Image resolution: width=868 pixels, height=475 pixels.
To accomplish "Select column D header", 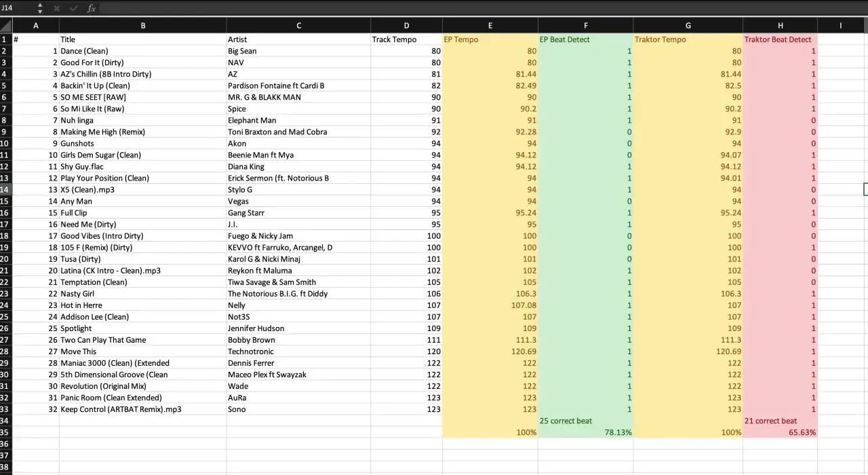I will point(406,26).
